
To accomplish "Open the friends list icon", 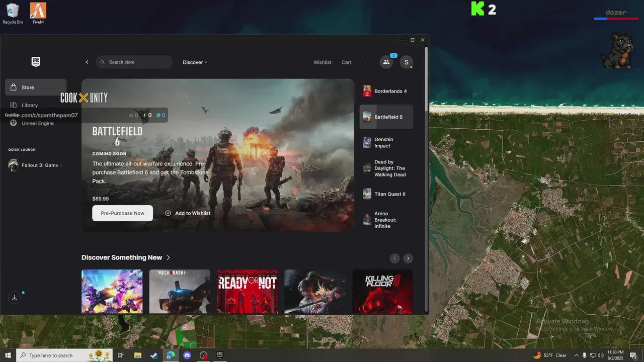I will pos(386,62).
